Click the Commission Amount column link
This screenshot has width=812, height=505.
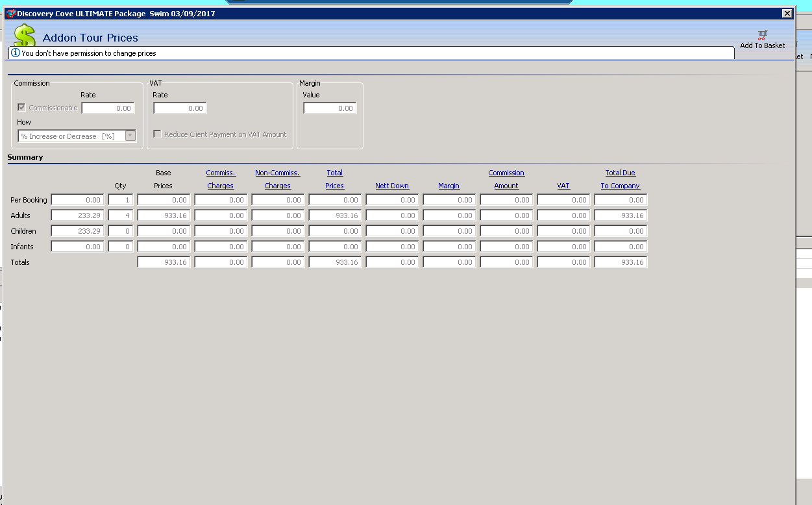click(506, 179)
